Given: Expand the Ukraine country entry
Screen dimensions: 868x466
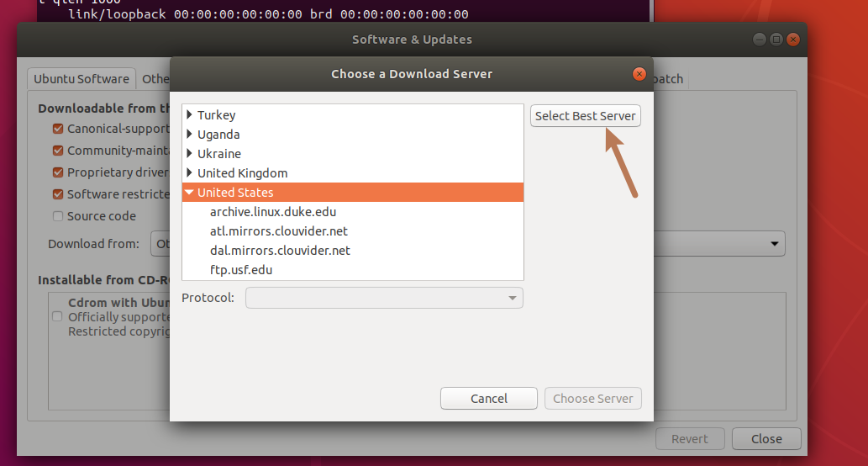Looking at the screenshot, I should pos(189,153).
